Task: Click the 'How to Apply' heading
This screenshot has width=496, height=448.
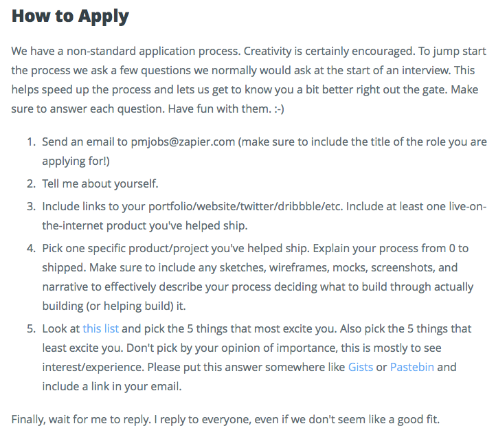Action: [70, 16]
